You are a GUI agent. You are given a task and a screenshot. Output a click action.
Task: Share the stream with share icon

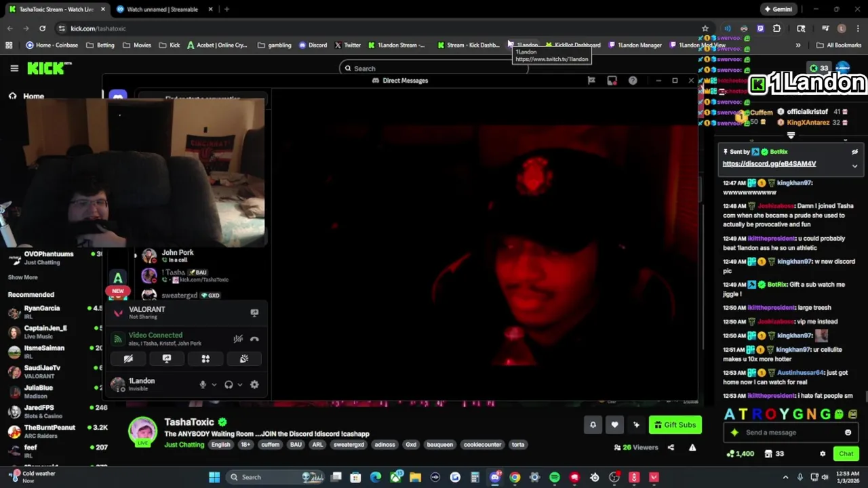coord(671,447)
